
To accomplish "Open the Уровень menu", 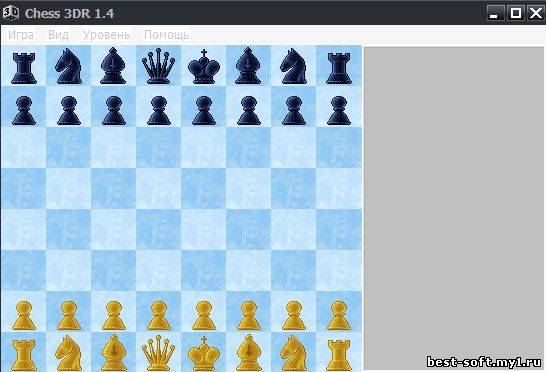I will coord(106,35).
